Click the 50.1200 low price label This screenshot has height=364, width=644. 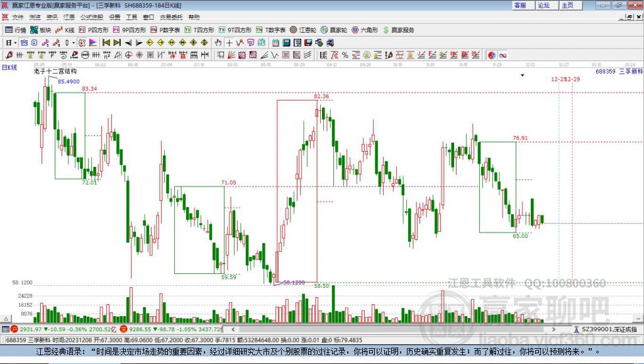pos(294,282)
